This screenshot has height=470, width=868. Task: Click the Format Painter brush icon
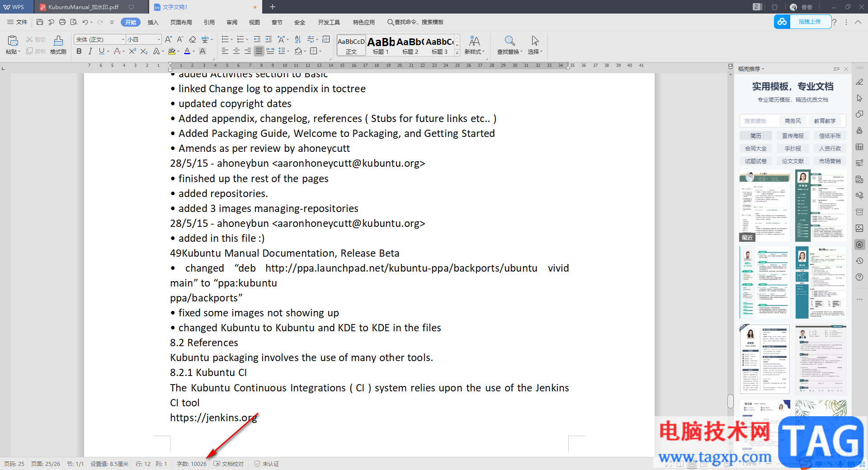pos(58,41)
